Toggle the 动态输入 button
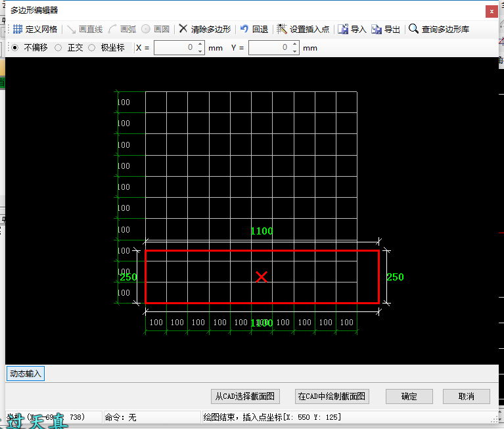Viewport: 504px width, 429px height. click(x=26, y=373)
